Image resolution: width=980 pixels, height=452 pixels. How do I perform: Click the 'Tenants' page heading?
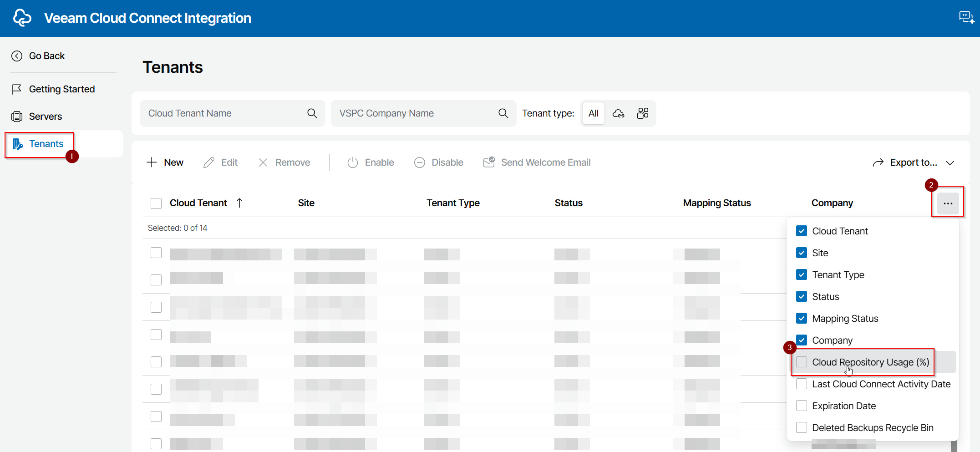click(x=173, y=67)
